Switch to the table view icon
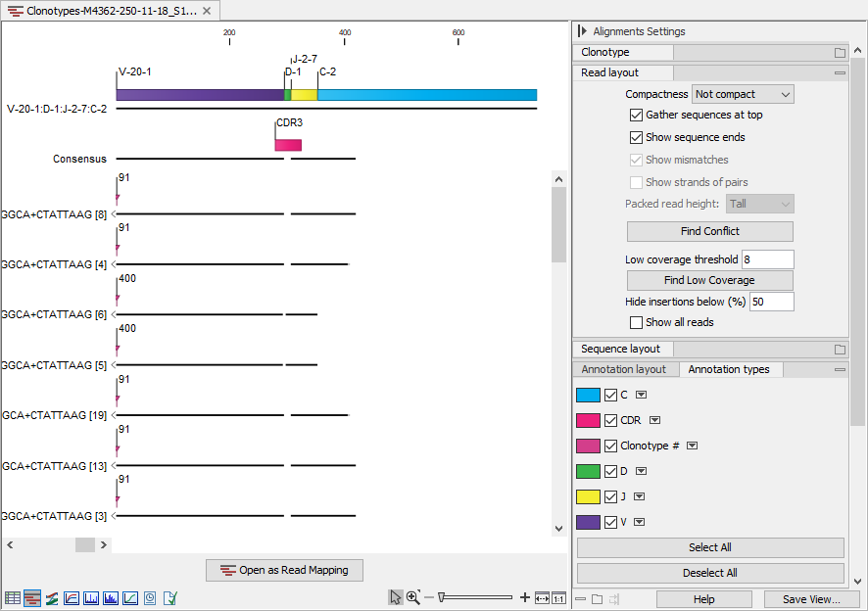The image size is (868, 611). pyautogui.click(x=12, y=597)
